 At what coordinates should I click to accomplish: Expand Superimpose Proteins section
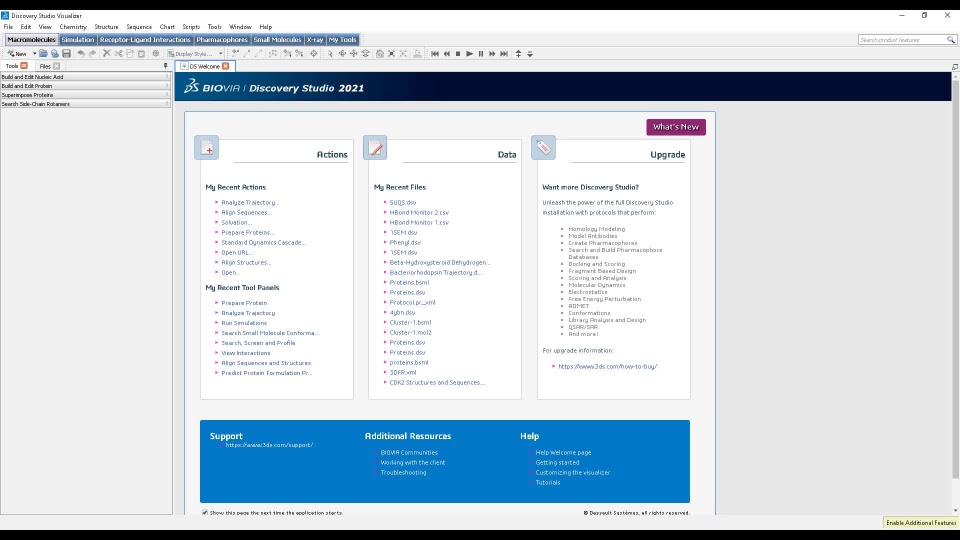(x=85, y=95)
